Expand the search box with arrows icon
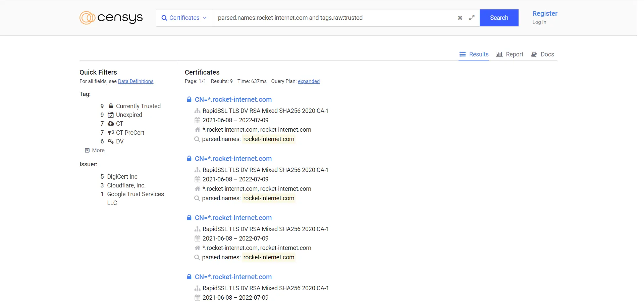 472,18
